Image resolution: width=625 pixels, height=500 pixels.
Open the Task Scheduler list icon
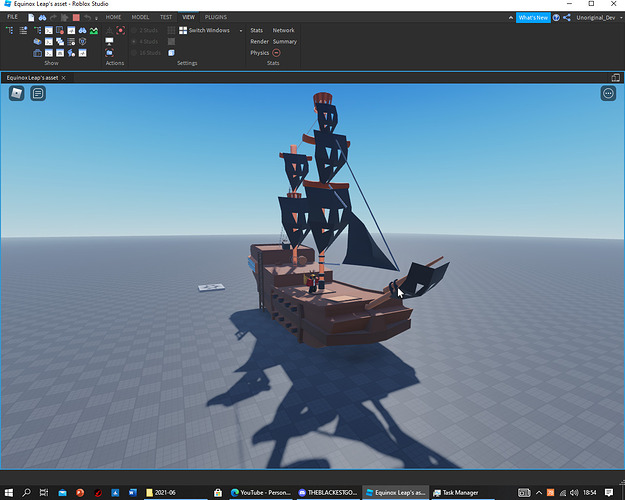[x=71, y=41]
